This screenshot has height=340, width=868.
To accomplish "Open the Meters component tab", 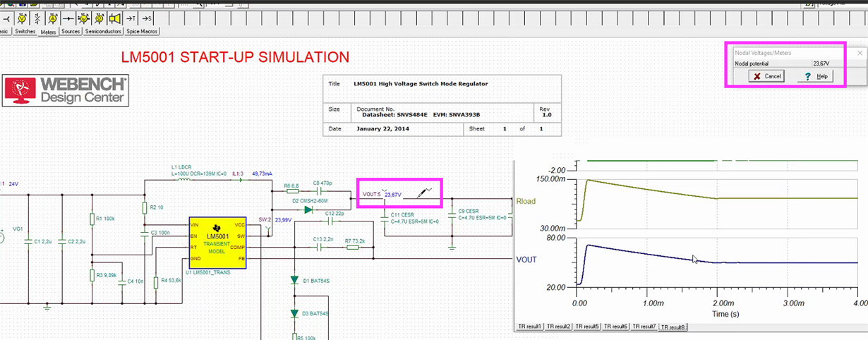I will click(x=49, y=32).
